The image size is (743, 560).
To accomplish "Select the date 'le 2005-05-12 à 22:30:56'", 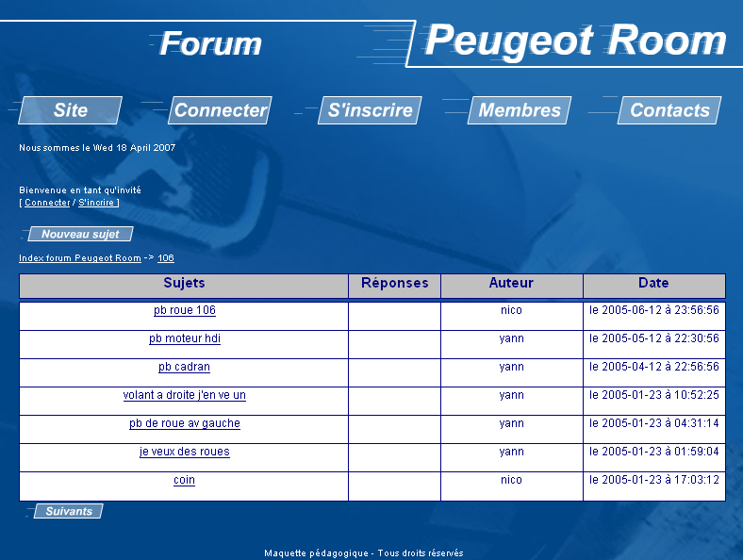I will click(x=654, y=338).
